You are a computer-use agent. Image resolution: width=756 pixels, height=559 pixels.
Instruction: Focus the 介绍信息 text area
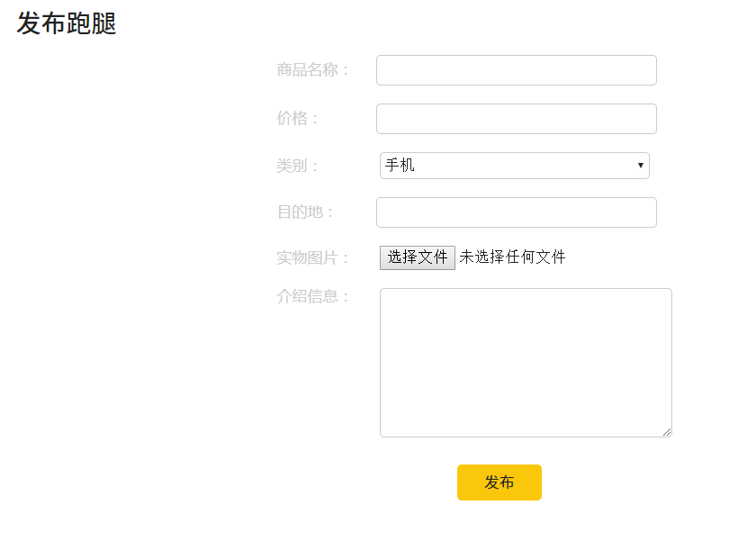pos(526,363)
